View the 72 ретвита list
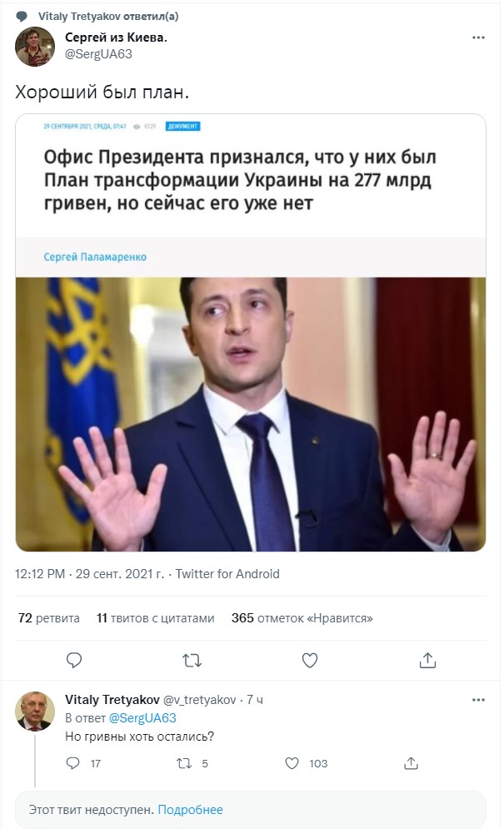Image resolution: width=504 pixels, height=829 pixels. tap(48, 618)
